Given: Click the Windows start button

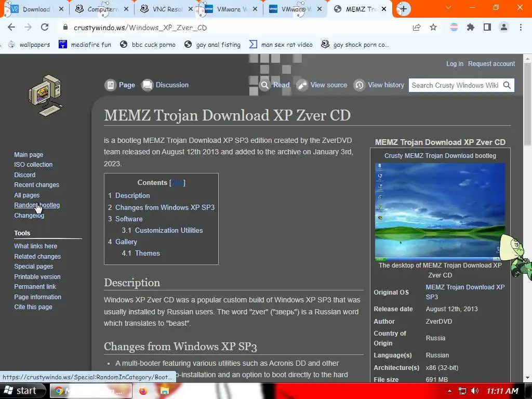Looking at the screenshot, I should [23, 391].
